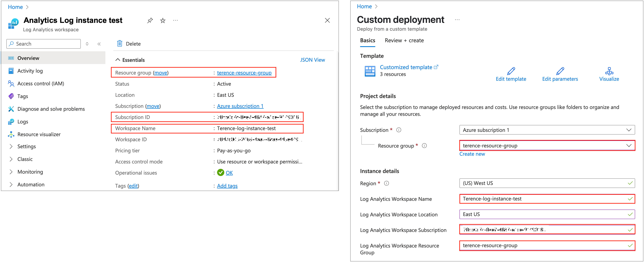Click the Delete trash can icon
Screen dimensions: 644x264
[x=120, y=44]
